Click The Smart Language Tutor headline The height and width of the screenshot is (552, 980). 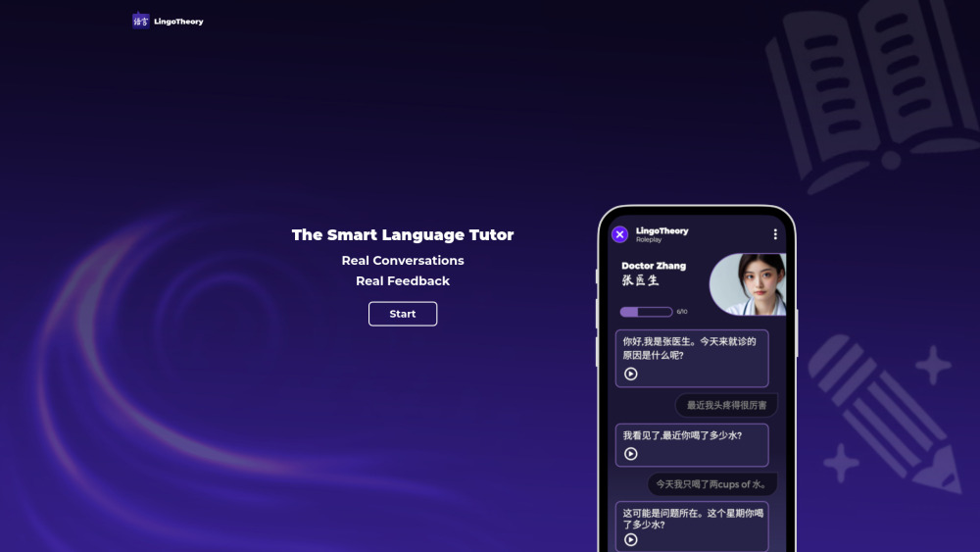click(403, 235)
